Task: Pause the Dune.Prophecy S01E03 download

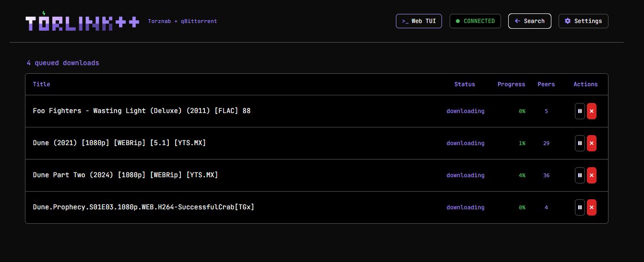Action: coord(580,207)
